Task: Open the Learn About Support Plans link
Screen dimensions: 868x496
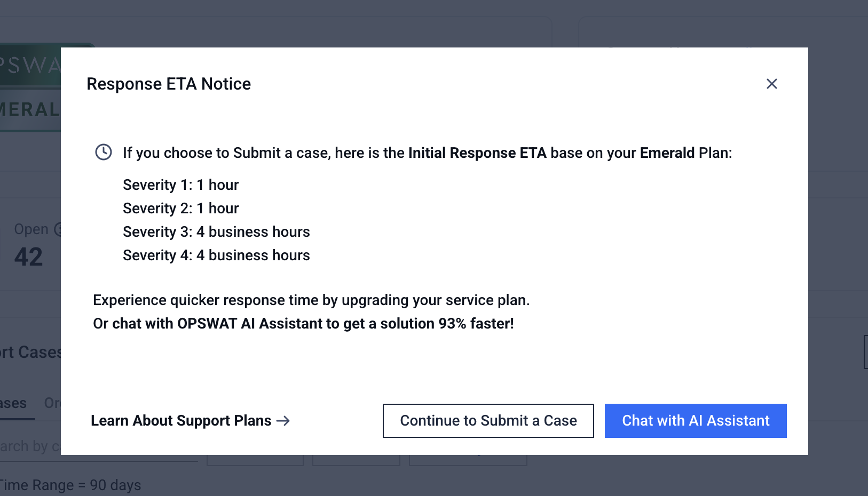Action: 182,421
